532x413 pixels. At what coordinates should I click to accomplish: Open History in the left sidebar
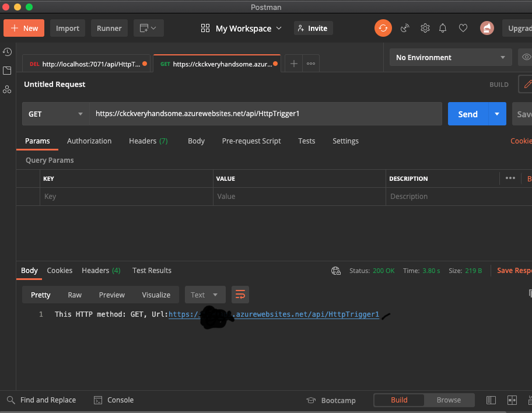pyautogui.click(x=7, y=52)
